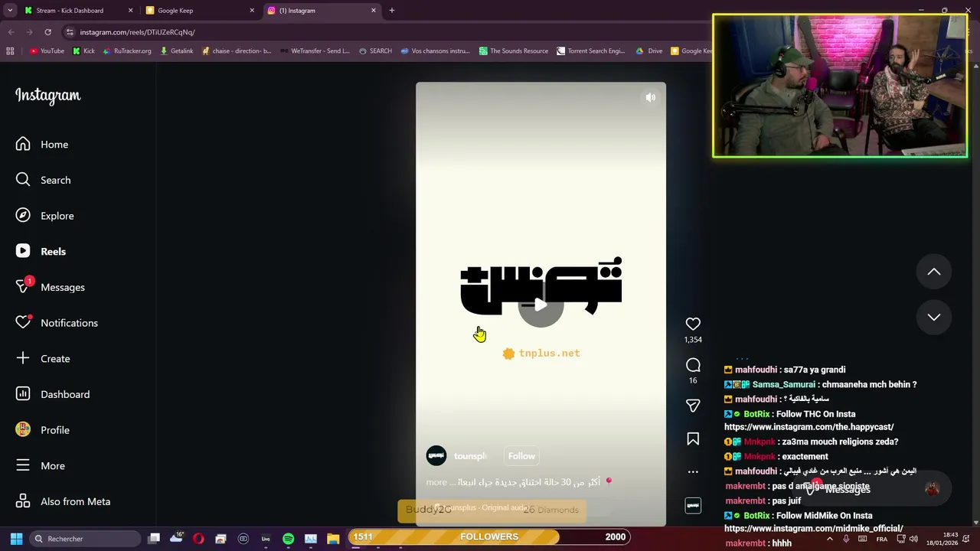
Task: Click the tnplus.net text in the reel
Action: click(549, 354)
